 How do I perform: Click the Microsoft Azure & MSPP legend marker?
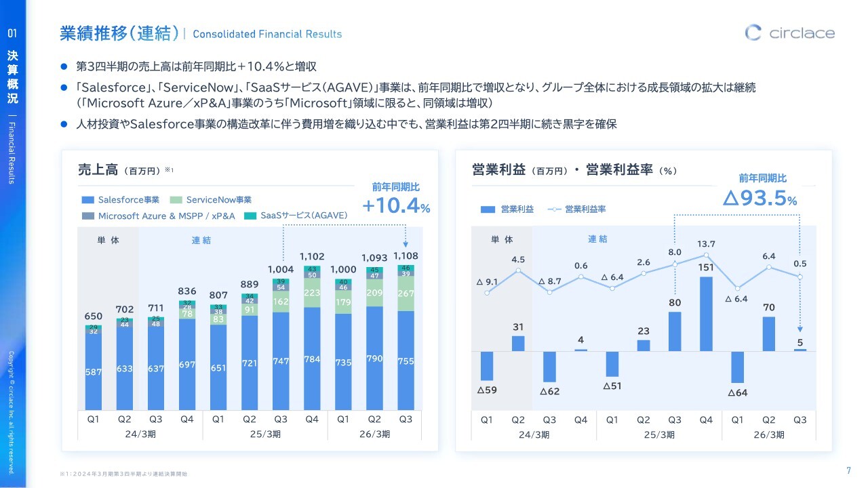click(87, 216)
